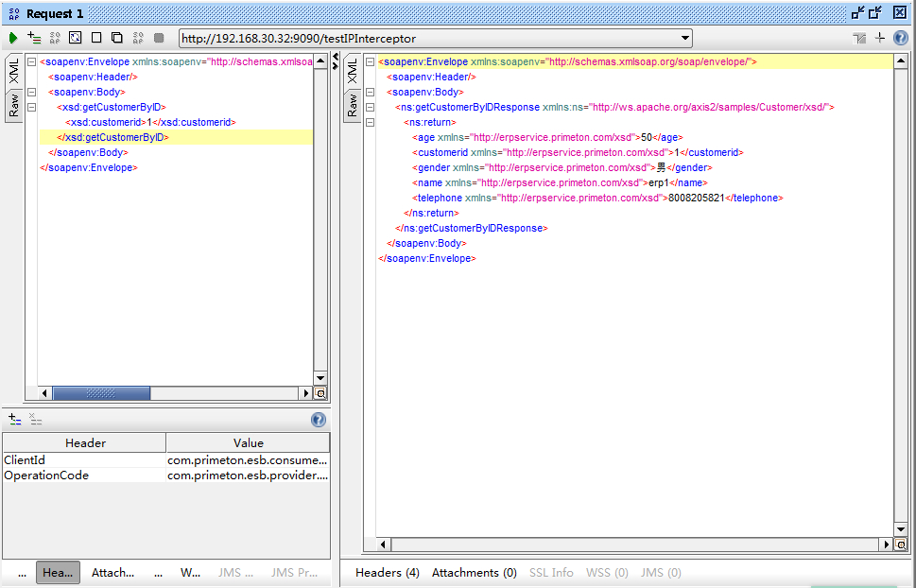Click the green submit request arrow
Image resolution: width=916 pixels, height=588 pixels.
point(13,38)
